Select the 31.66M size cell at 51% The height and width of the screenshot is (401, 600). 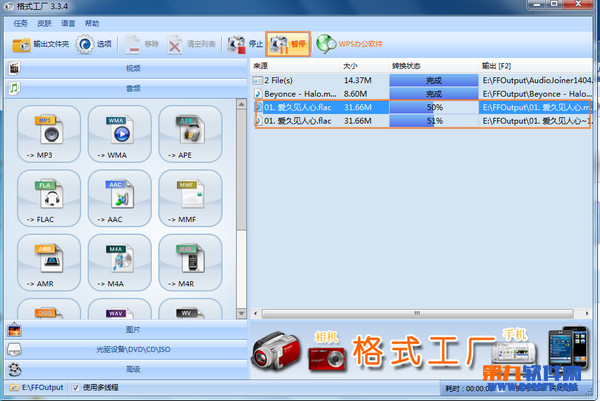357,121
